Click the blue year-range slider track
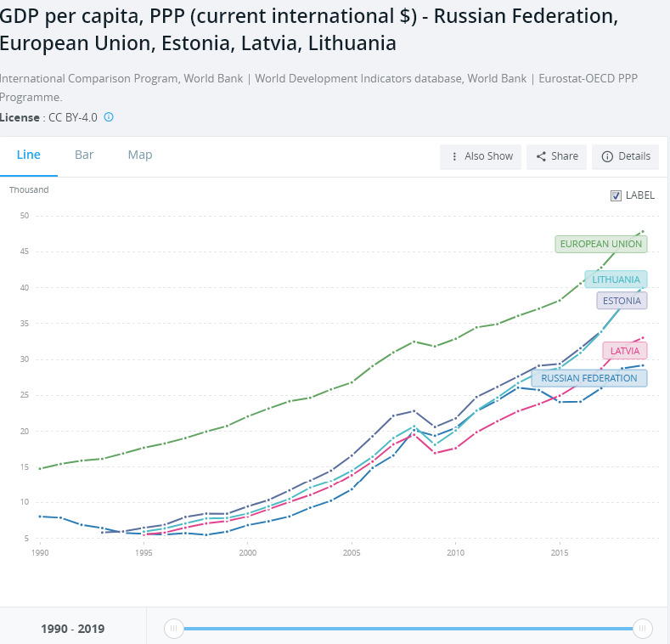 pyautogui.click(x=408, y=629)
